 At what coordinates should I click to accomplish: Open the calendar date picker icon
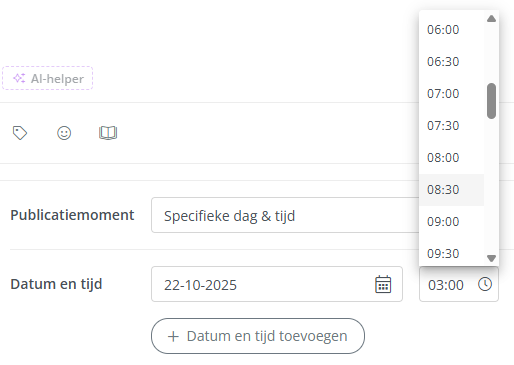coord(383,284)
